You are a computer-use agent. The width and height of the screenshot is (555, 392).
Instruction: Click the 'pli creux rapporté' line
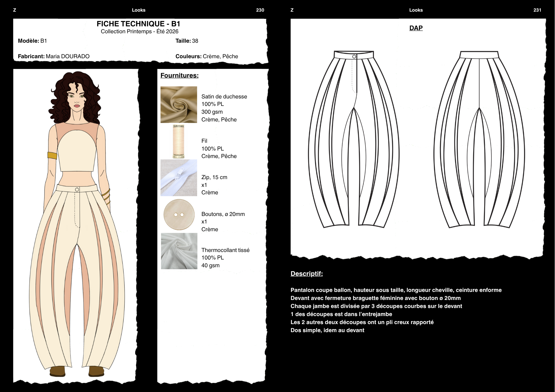pyautogui.click(x=362, y=322)
